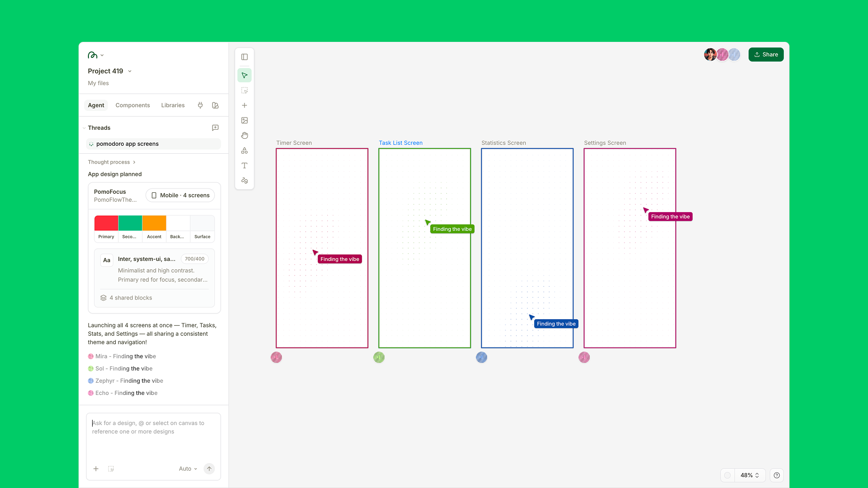
Task: Select the Primary red color swatch
Action: (106, 223)
